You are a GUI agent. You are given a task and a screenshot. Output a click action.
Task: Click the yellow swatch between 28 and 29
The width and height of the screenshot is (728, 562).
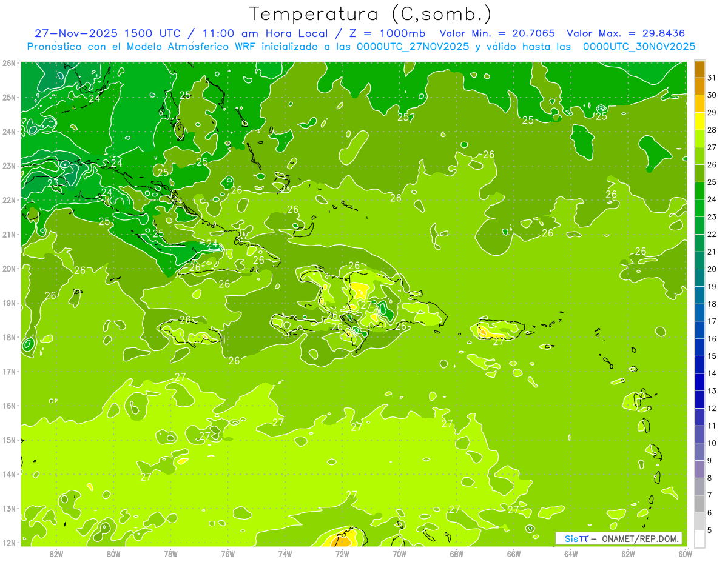coord(700,121)
